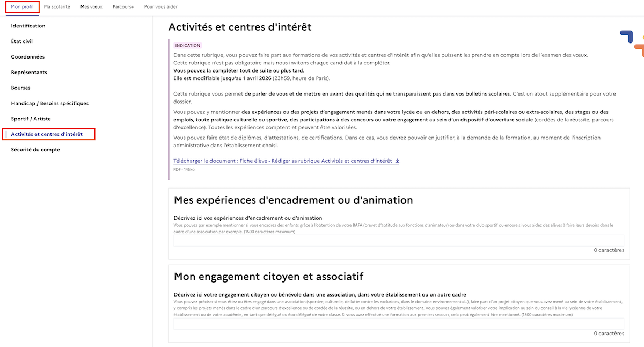
Task: Open Activités et centres d'intérêt
Action: pyautogui.click(x=49, y=134)
